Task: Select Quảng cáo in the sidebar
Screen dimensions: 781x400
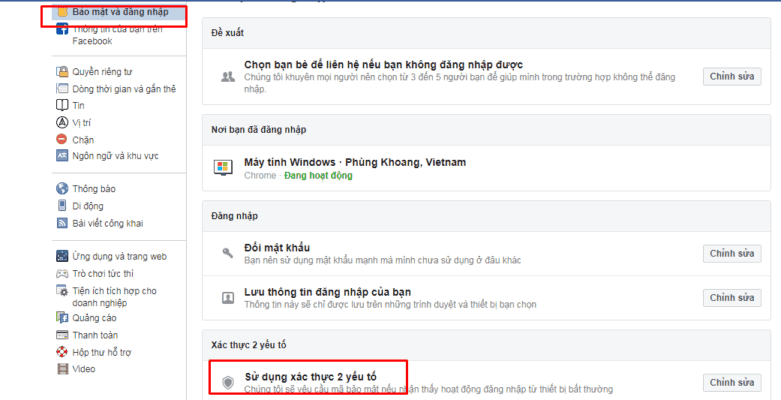Action: pyautogui.click(x=93, y=318)
